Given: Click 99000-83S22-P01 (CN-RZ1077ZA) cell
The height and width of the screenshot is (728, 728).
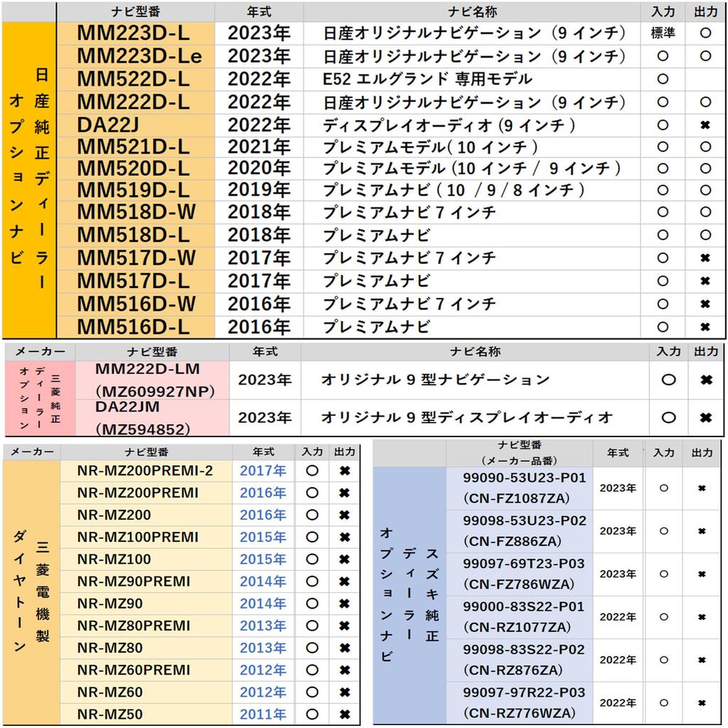Looking at the screenshot, I should tap(520, 617).
